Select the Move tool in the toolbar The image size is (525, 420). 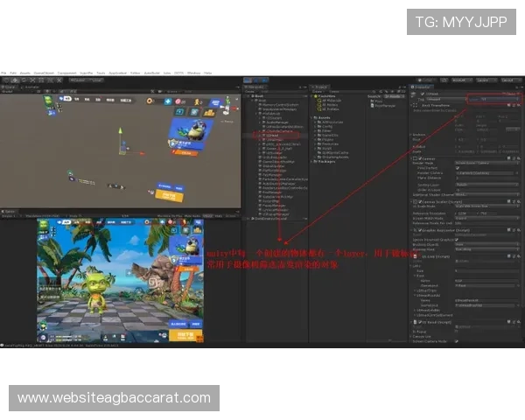[15, 80]
